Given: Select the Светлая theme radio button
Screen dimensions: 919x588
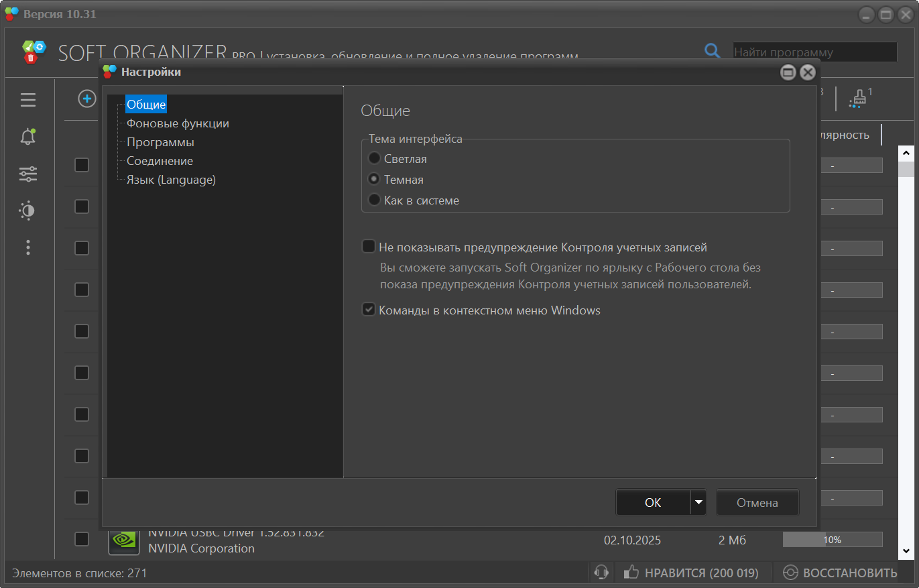Looking at the screenshot, I should click(374, 159).
